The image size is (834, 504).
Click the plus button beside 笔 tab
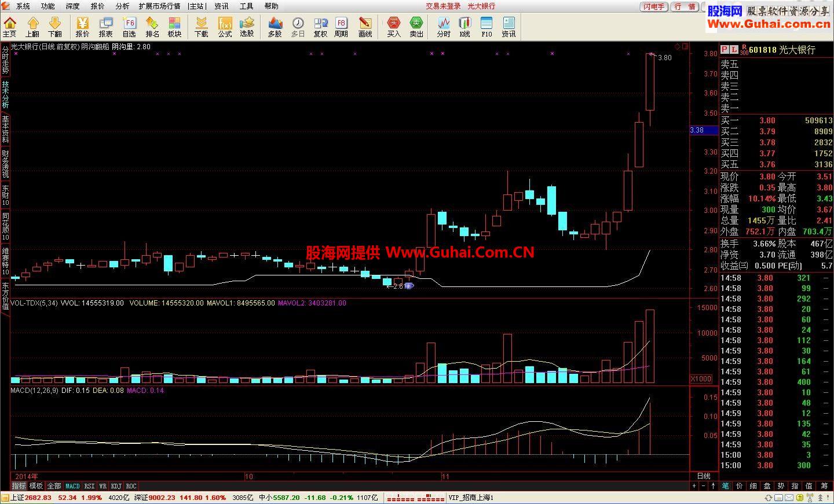(694, 486)
